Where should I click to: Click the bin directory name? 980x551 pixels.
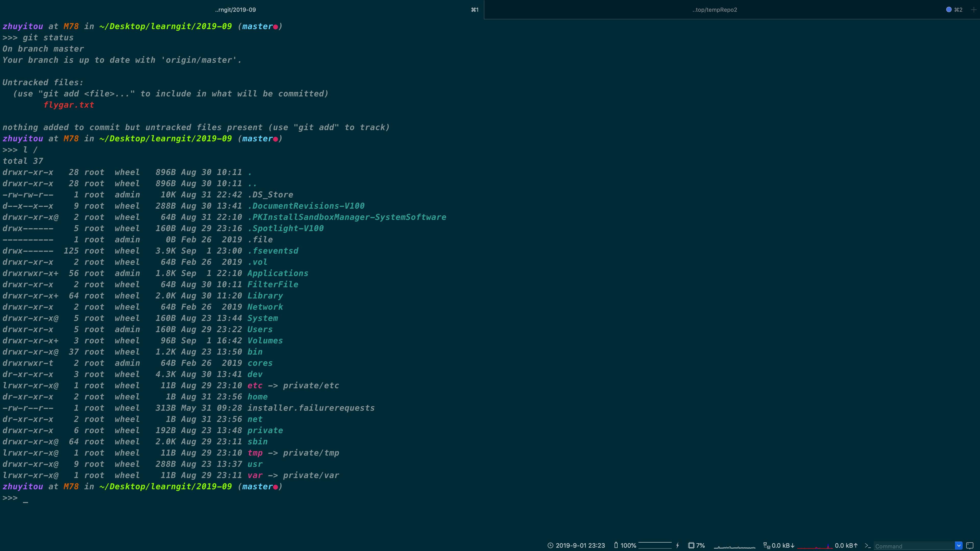coord(255,352)
